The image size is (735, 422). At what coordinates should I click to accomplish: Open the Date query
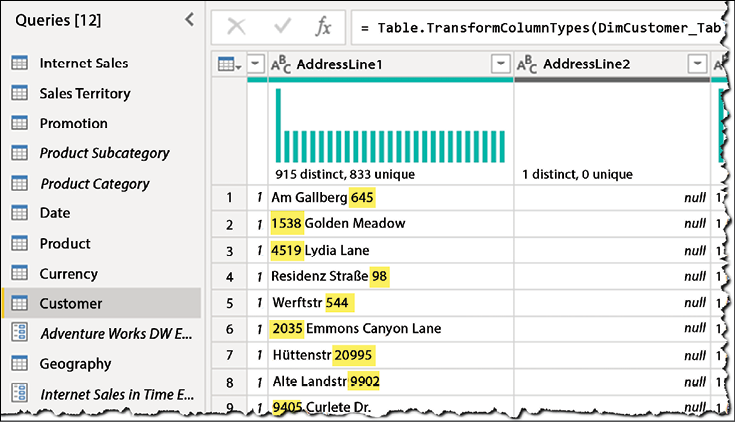coord(55,213)
